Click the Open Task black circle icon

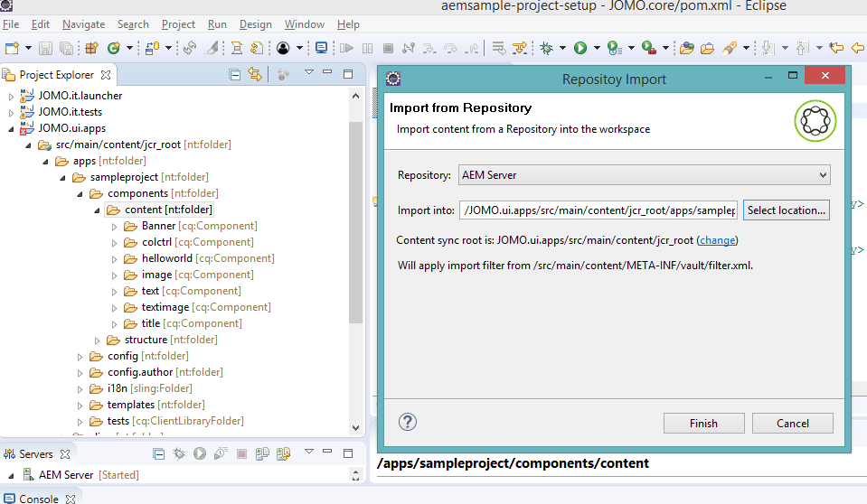coord(283,48)
